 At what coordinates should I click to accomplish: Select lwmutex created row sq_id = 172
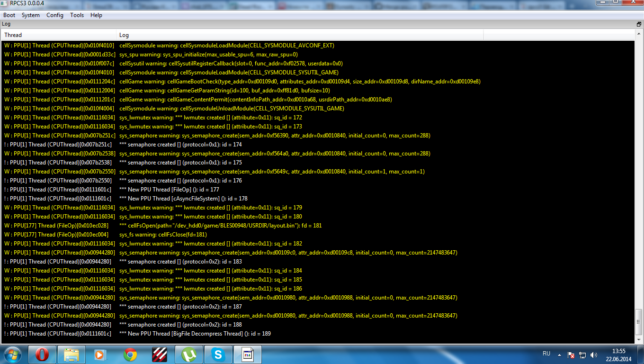click(318, 118)
